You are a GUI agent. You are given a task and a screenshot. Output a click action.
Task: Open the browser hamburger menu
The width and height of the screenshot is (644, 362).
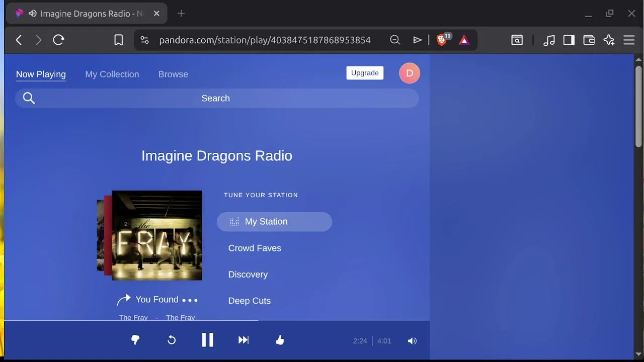[629, 40]
